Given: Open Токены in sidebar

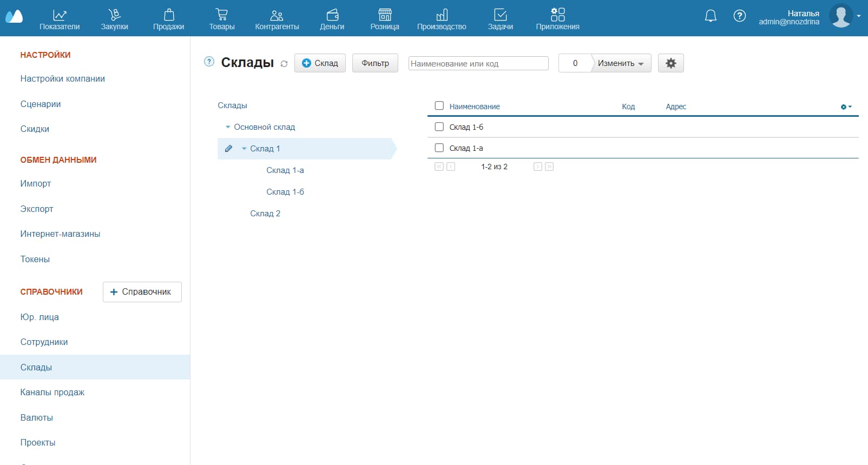Looking at the screenshot, I should (35, 259).
